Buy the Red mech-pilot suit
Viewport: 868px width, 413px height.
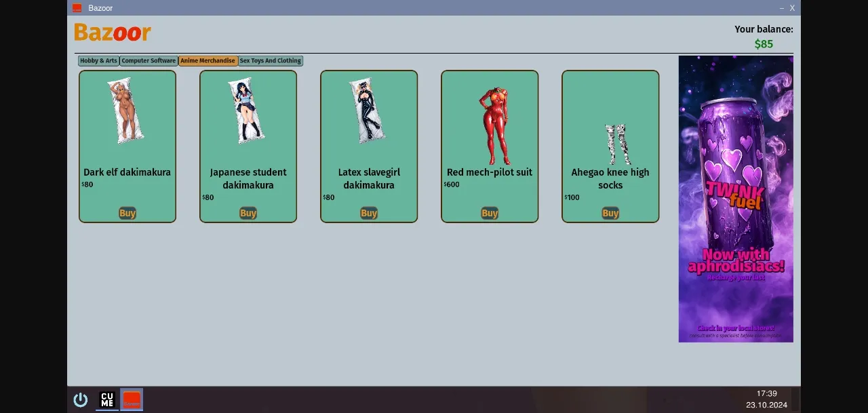490,213
